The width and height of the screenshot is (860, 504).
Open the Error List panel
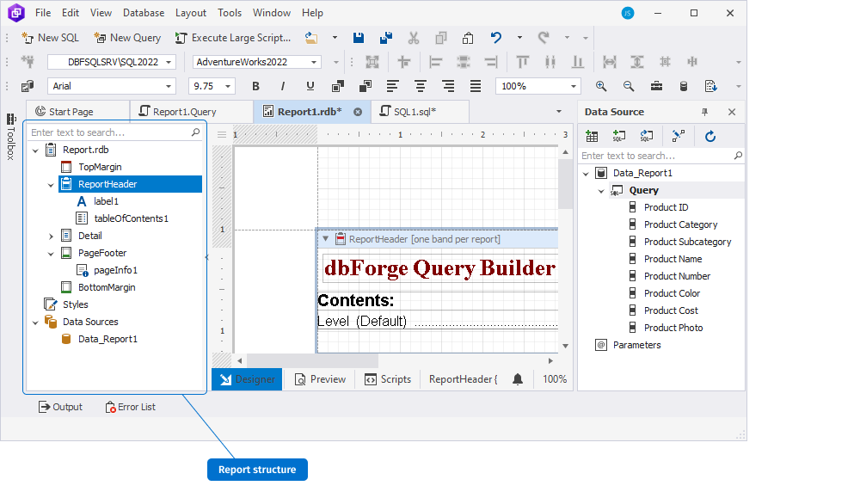point(130,407)
